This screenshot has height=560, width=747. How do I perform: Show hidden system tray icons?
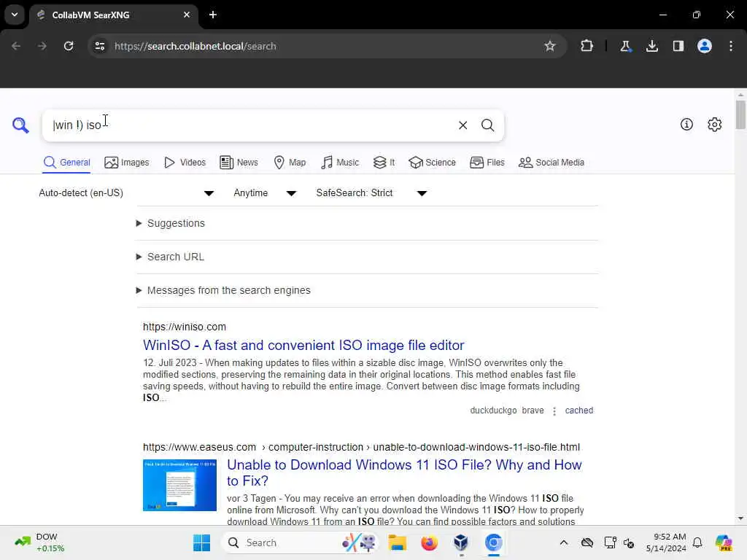click(564, 542)
